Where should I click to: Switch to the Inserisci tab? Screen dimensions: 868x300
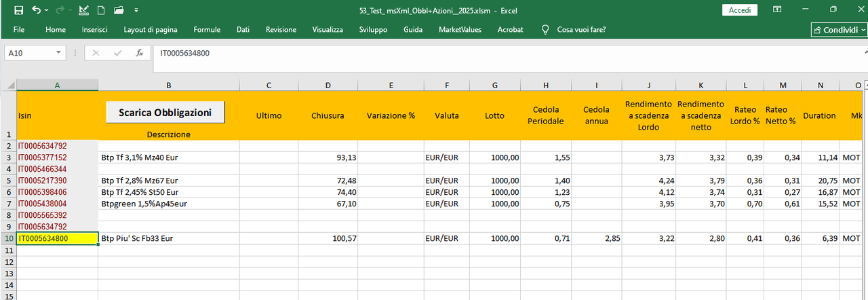click(95, 30)
